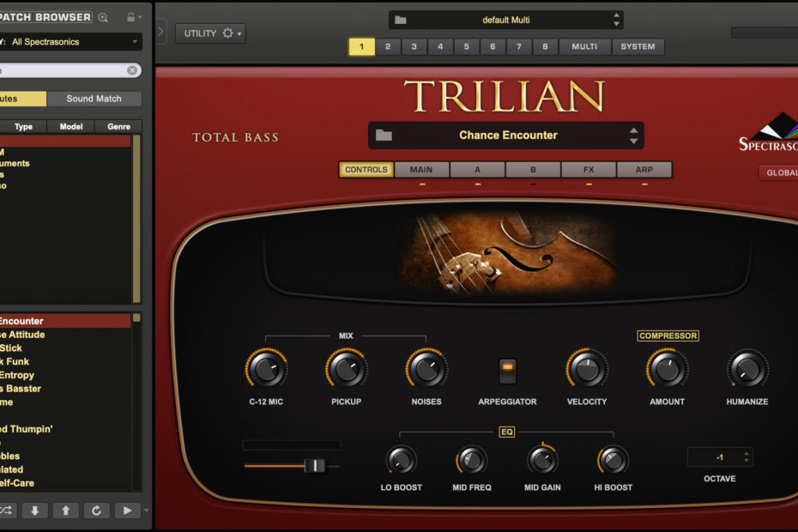Open the Type column filter

pos(23,126)
